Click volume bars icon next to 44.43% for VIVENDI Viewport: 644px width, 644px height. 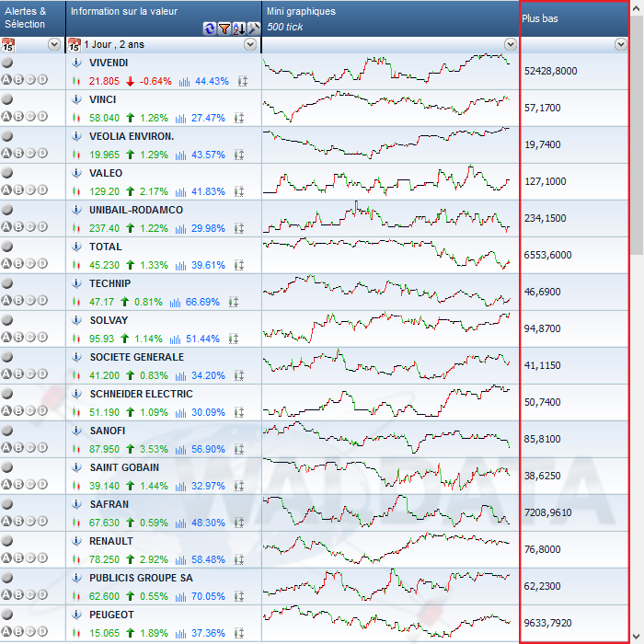point(184,82)
